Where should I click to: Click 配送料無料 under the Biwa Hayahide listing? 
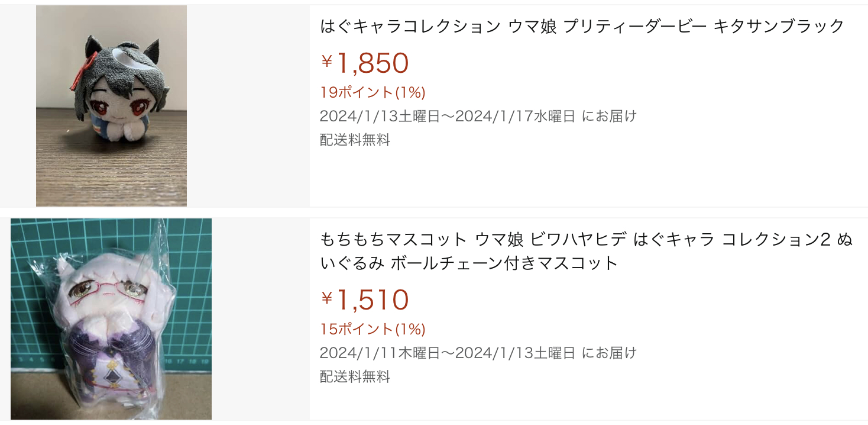pos(355,377)
